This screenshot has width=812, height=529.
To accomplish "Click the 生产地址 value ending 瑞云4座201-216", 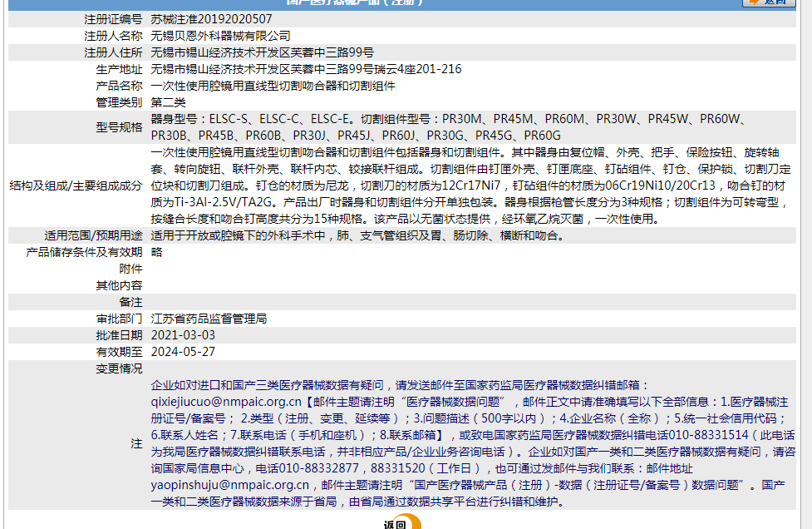I will [306, 69].
